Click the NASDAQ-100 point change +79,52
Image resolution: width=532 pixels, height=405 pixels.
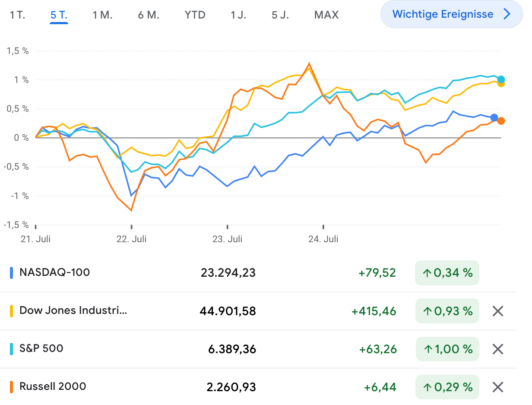(377, 273)
